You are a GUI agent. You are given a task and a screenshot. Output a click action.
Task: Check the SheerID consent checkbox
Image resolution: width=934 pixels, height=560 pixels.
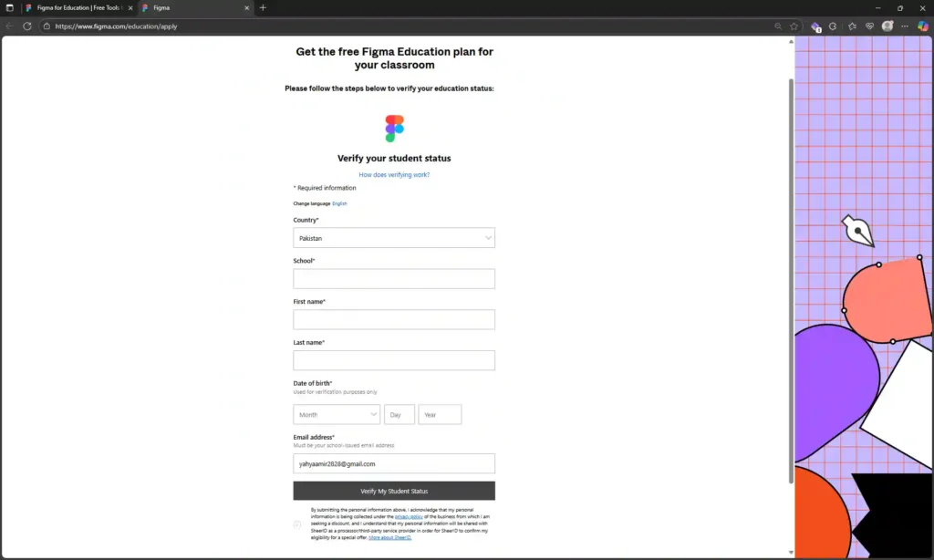(x=297, y=524)
